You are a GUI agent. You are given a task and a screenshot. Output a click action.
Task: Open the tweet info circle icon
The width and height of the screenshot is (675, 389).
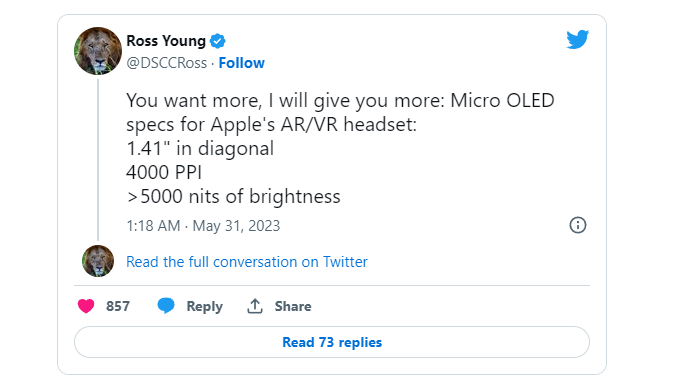coord(578,225)
